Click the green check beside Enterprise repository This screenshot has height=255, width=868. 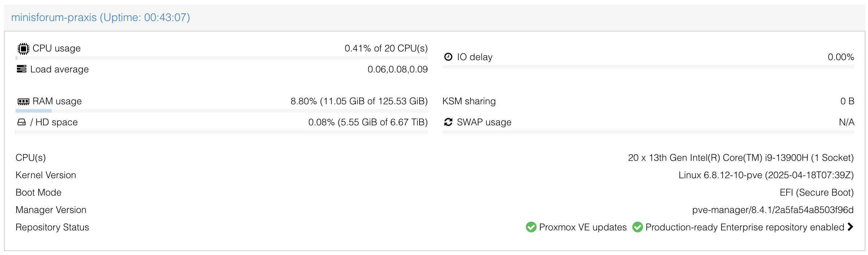click(637, 227)
